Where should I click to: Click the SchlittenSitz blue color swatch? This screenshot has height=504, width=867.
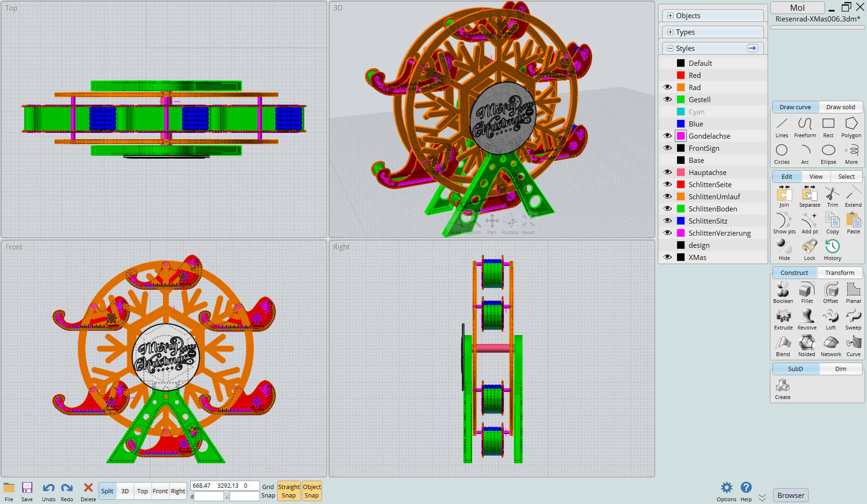(681, 221)
